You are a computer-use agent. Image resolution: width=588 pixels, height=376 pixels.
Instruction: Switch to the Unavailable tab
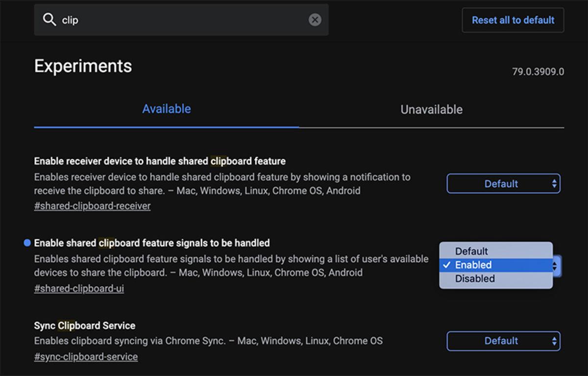431,109
